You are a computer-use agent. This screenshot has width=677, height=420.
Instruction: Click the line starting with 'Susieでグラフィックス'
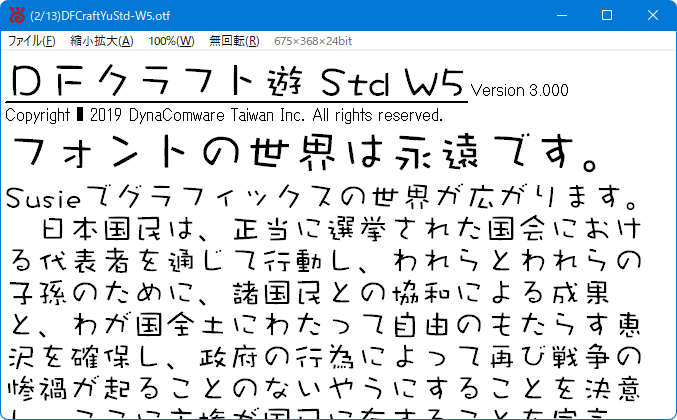click(321, 197)
